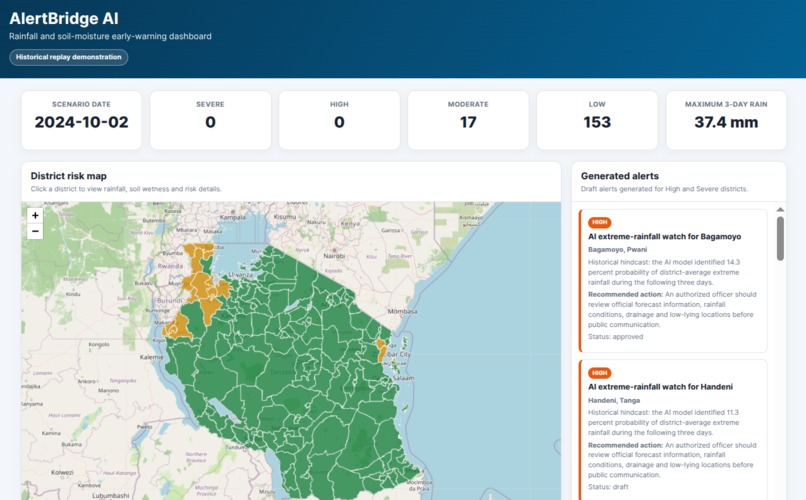
Task: Click the Mombasa label on the map
Action: pyautogui.click(x=402, y=311)
